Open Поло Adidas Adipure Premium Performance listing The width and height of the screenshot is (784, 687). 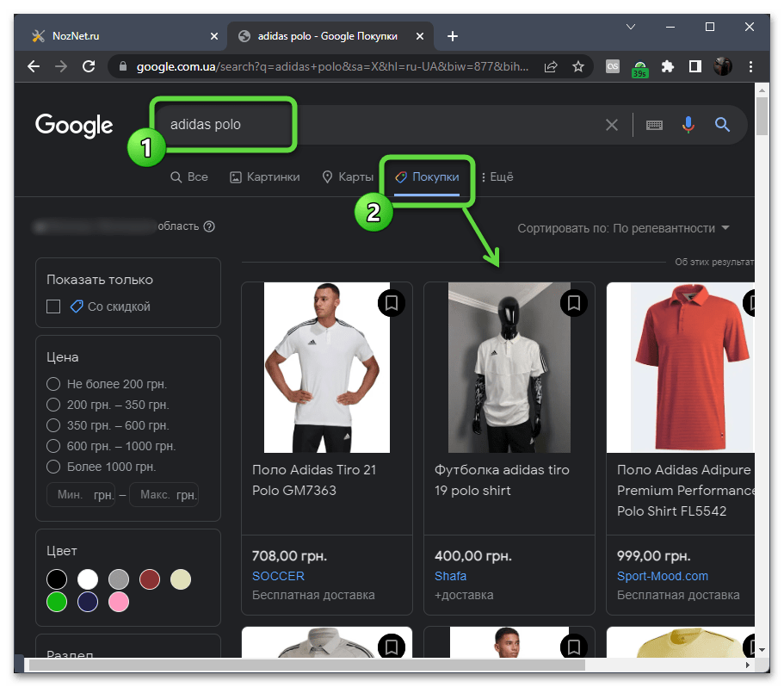point(686,491)
